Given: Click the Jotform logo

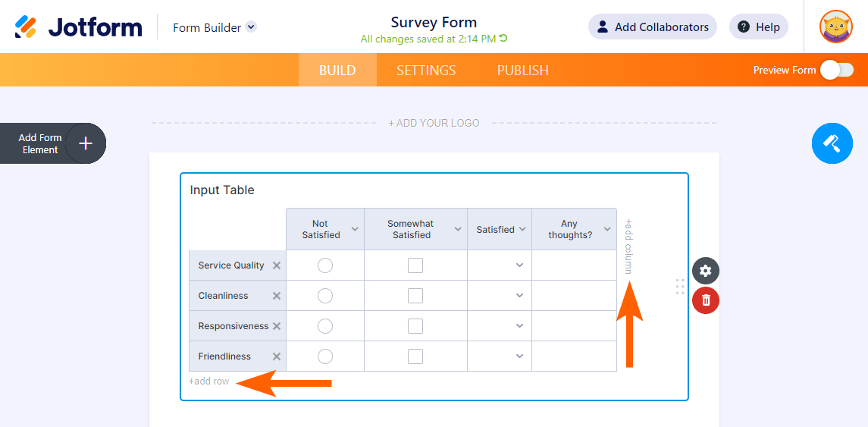Looking at the screenshot, I should 79,27.
